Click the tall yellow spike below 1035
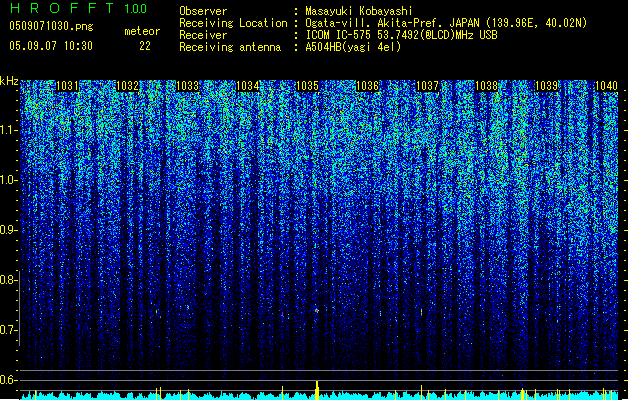This screenshot has width=629, height=400. (317, 390)
